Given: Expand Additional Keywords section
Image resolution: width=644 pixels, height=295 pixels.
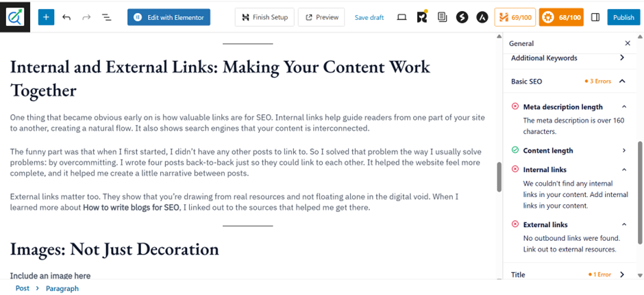Looking at the screenshot, I should 622,58.
